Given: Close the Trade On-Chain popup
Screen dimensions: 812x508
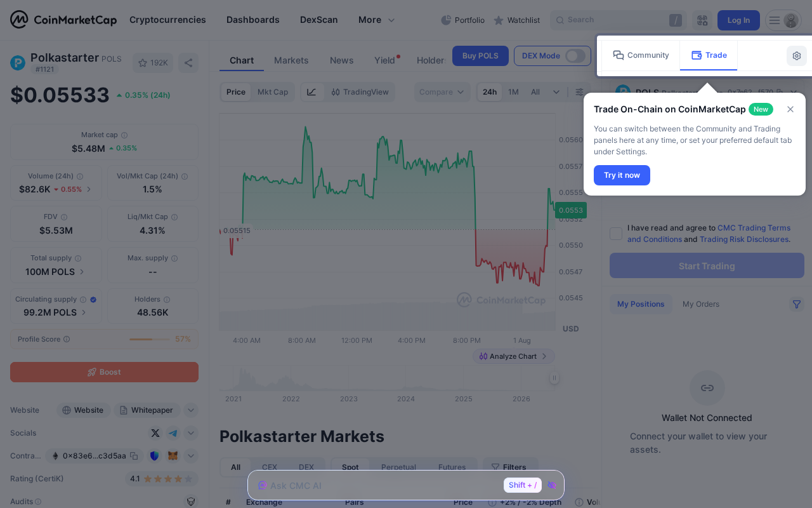Looking at the screenshot, I should point(790,109).
